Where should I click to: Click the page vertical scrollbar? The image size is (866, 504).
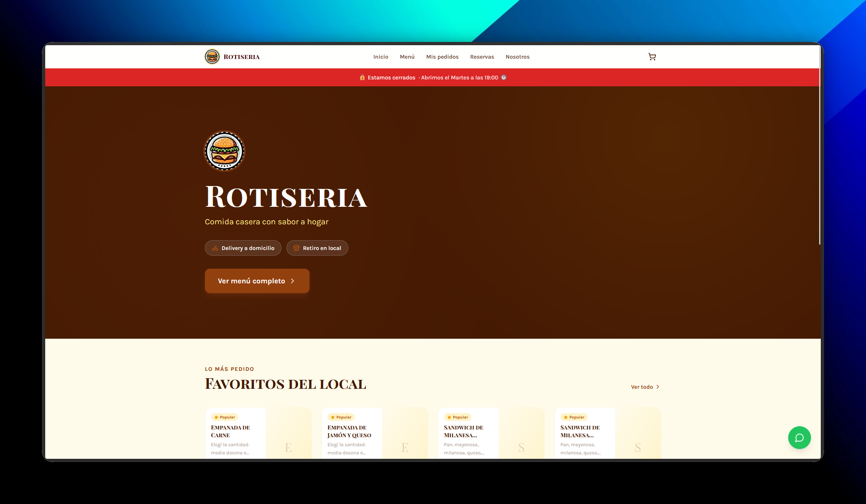(820, 145)
